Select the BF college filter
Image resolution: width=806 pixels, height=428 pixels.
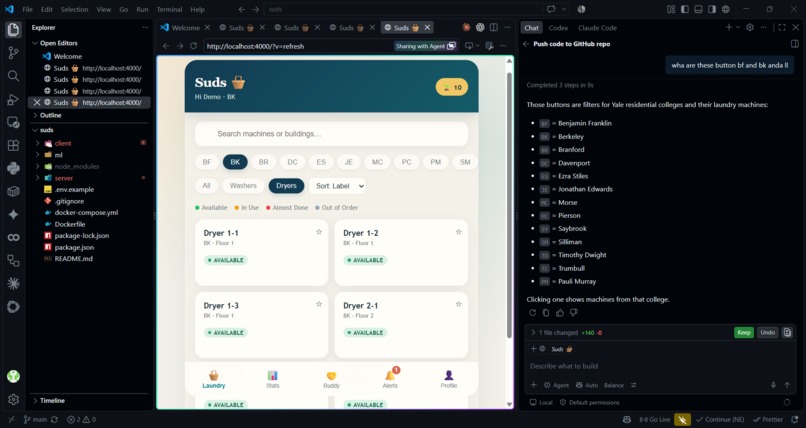pos(207,162)
